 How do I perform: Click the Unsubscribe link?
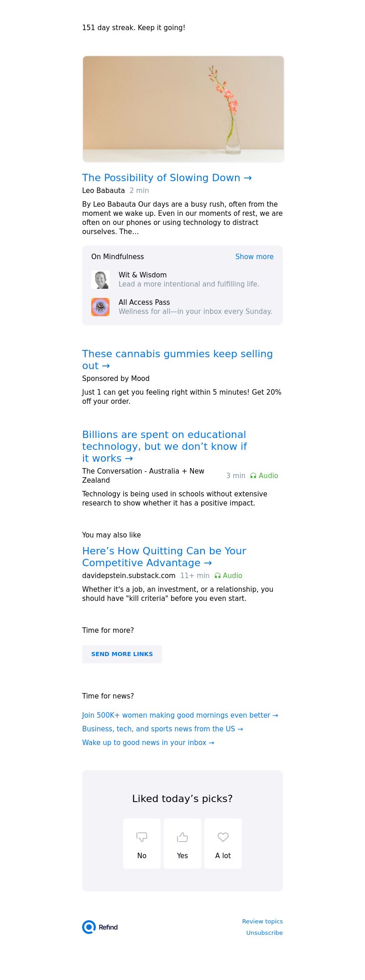tap(264, 933)
